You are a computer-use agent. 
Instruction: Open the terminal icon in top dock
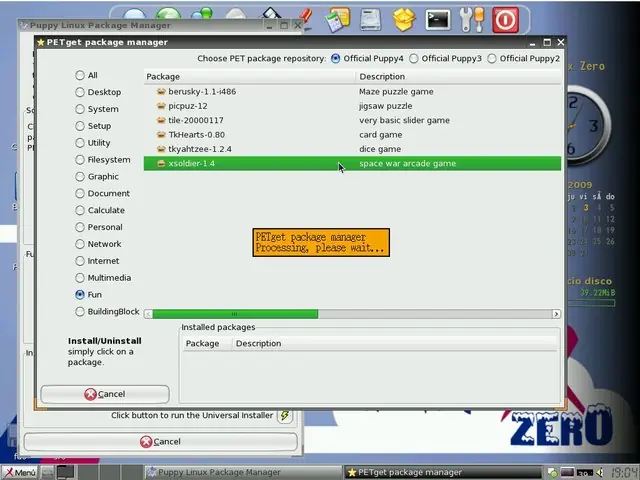tap(438, 20)
